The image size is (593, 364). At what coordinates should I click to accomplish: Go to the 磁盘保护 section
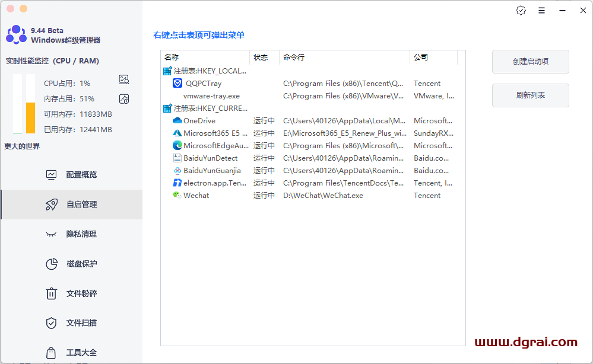click(72, 264)
